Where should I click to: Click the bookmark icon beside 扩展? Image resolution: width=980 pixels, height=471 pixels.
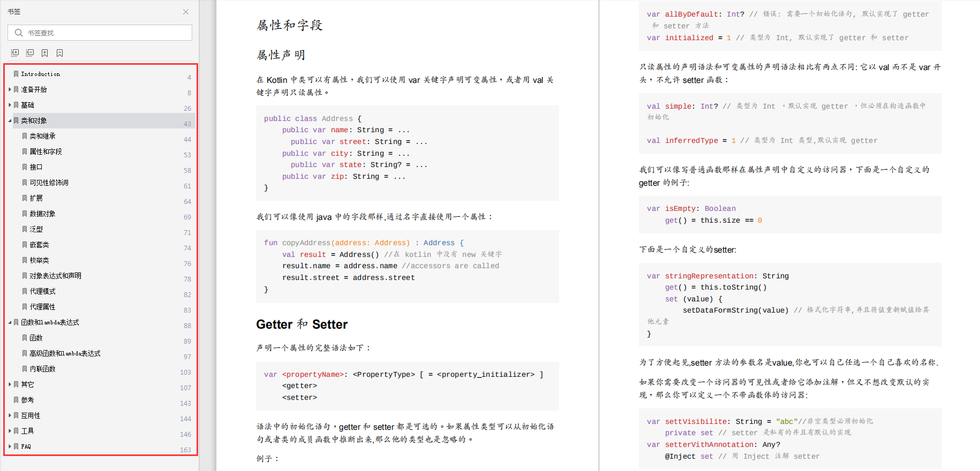coord(25,198)
